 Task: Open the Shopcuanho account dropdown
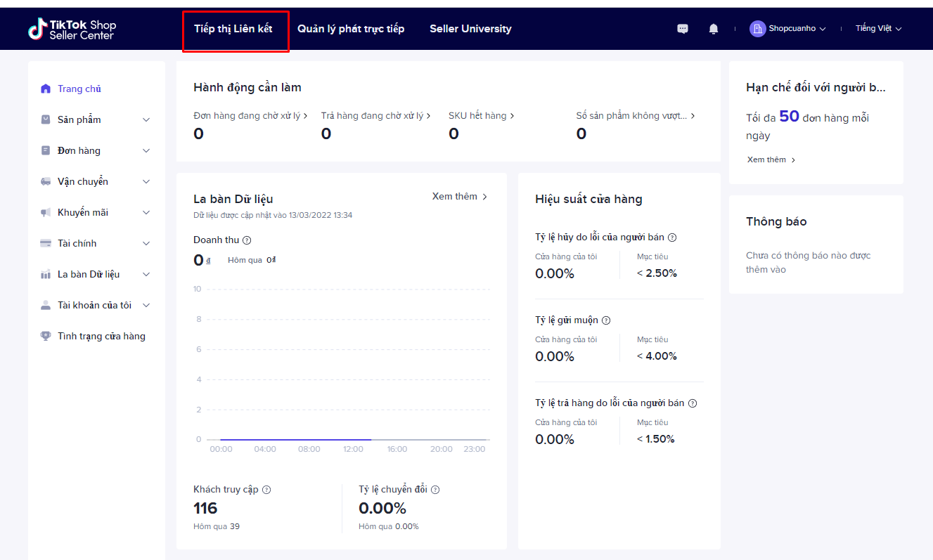797,29
